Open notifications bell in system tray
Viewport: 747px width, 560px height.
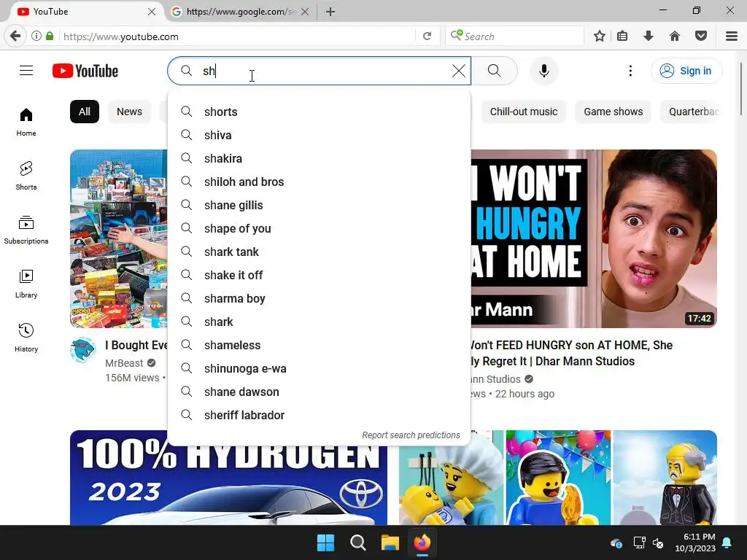727,542
